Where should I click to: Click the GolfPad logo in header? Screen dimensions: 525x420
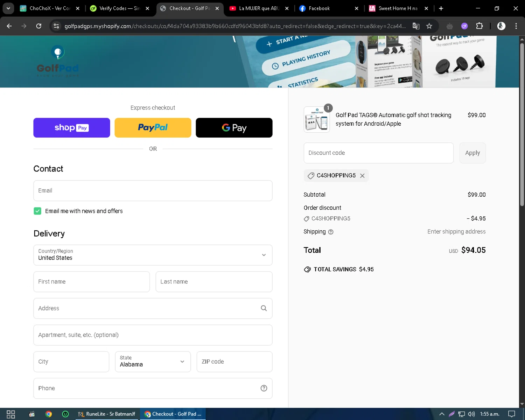point(58,61)
